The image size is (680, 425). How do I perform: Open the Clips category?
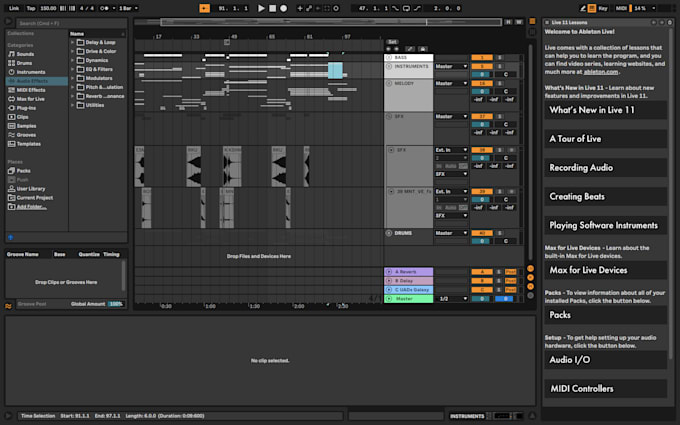[23, 117]
